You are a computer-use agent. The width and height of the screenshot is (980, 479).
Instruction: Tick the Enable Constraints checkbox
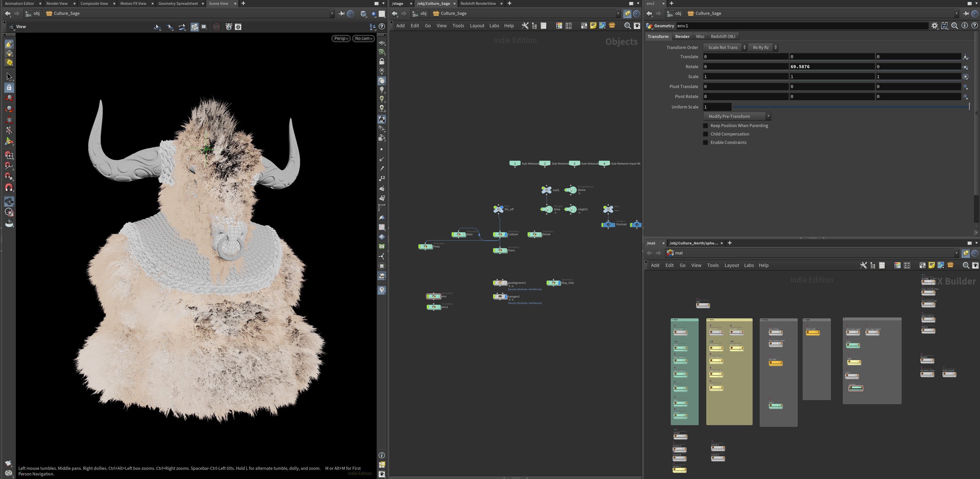706,142
